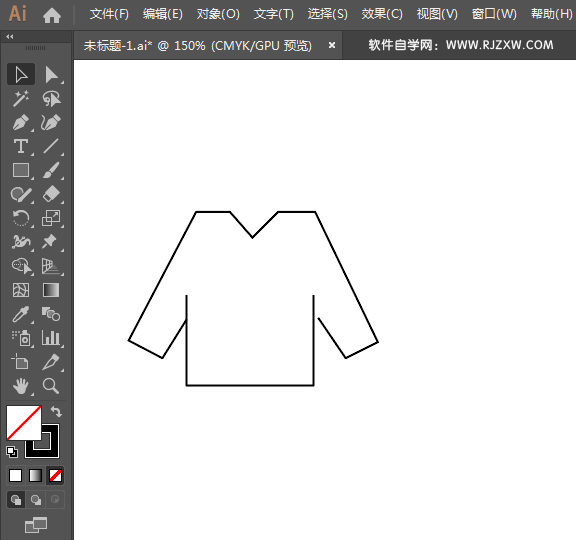This screenshot has height=540, width=576.
Task: Switch to 未标题-1.ai document tab
Action: pos(198,46)
